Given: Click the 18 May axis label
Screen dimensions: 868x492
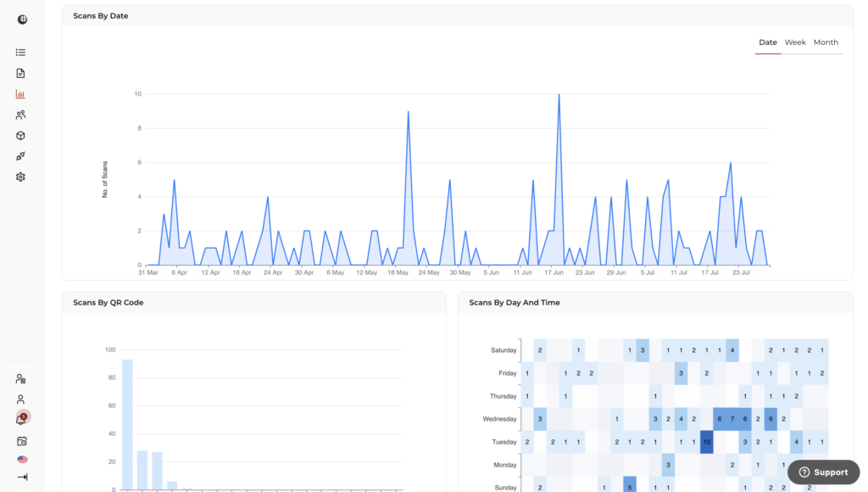Looking at the screenshot, I should [398, 272].
